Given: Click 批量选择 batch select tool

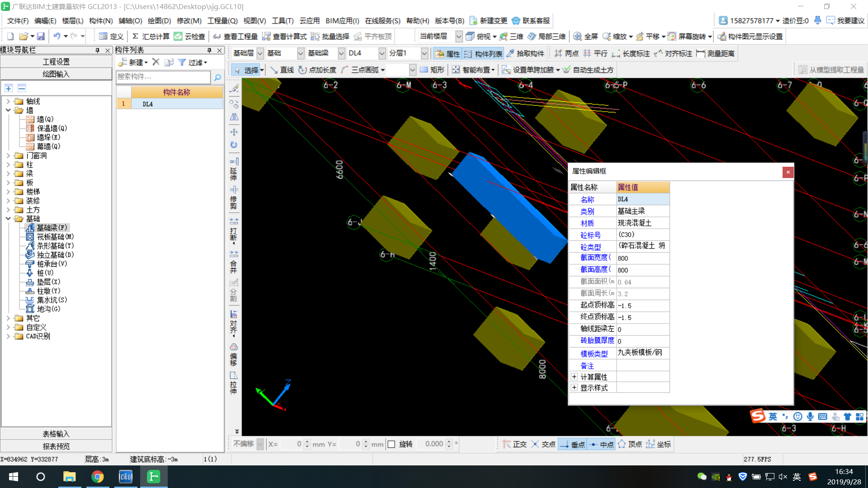Looking at the screenshot, I should tap(330, 37).
